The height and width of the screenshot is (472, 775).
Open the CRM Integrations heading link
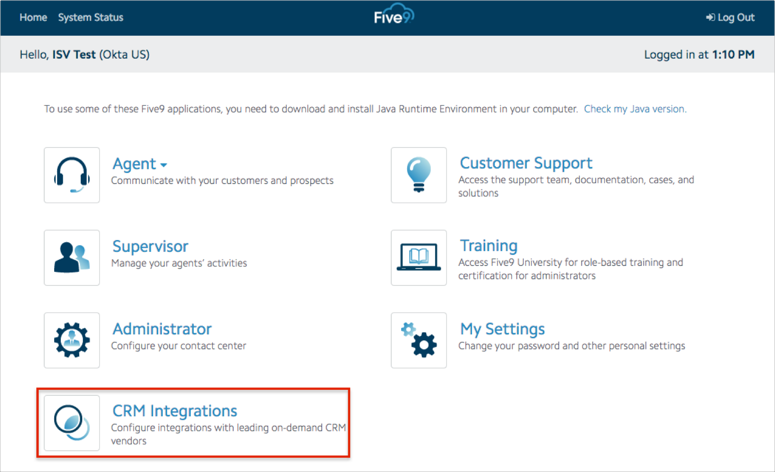pyautogui.click(x=175, y=411)
